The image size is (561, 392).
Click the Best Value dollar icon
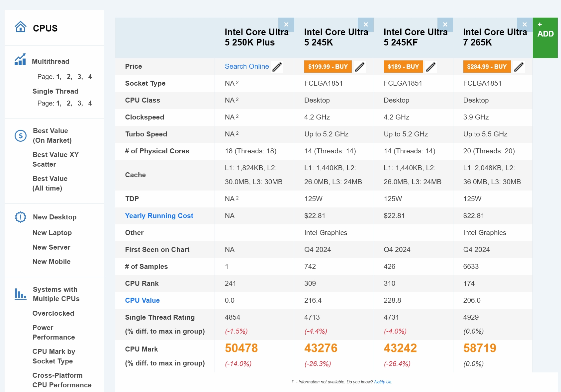pyautogui.click(x=20, y=135)
